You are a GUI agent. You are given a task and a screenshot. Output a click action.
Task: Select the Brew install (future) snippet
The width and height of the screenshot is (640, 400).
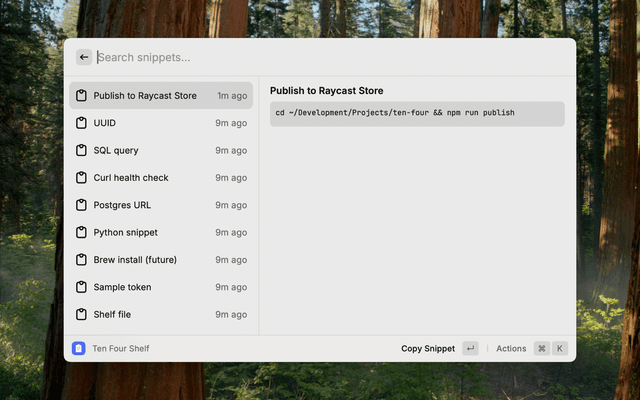(161, 260)
